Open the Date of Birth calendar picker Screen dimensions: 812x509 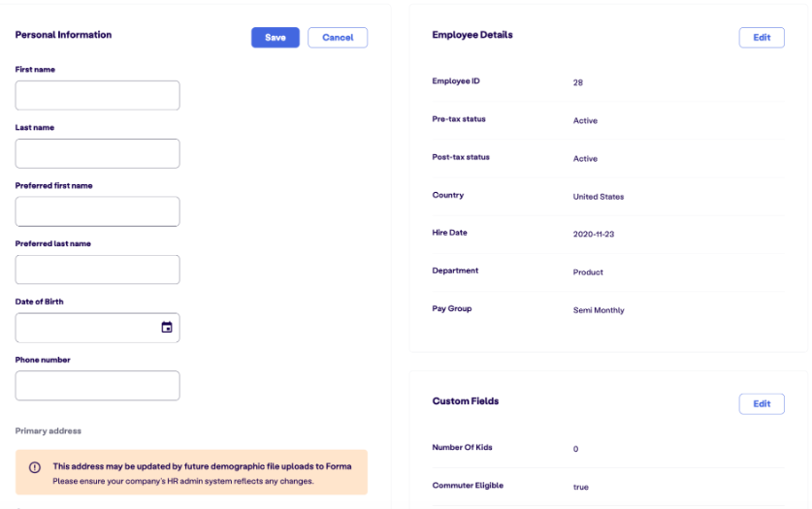(167, 327)
